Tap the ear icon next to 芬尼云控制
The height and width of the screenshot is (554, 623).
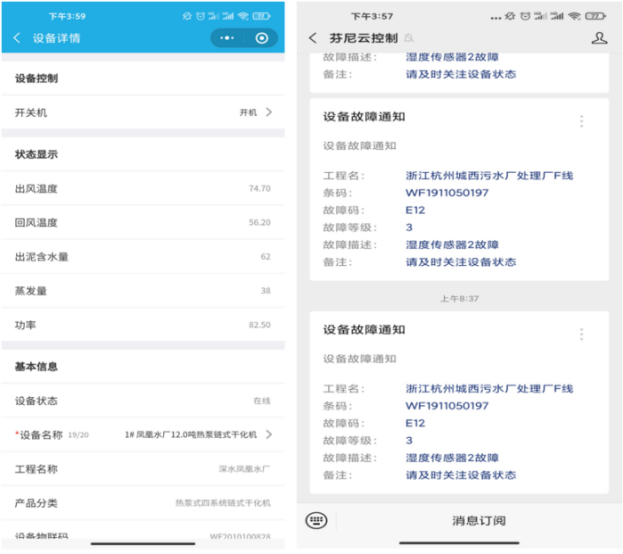coord(409,39)
